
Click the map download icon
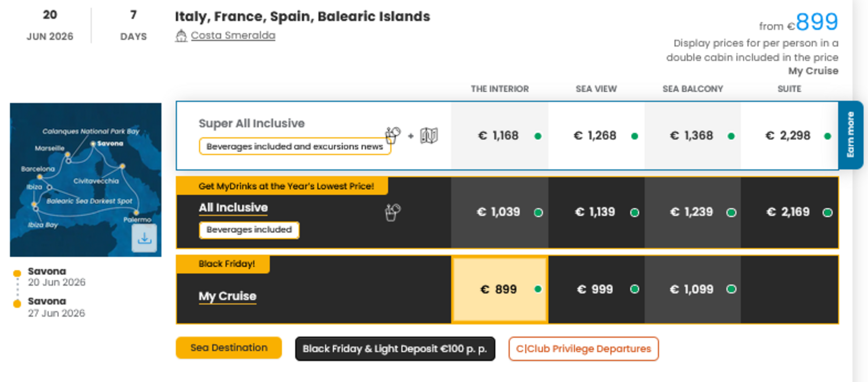(x=144, y=238)
